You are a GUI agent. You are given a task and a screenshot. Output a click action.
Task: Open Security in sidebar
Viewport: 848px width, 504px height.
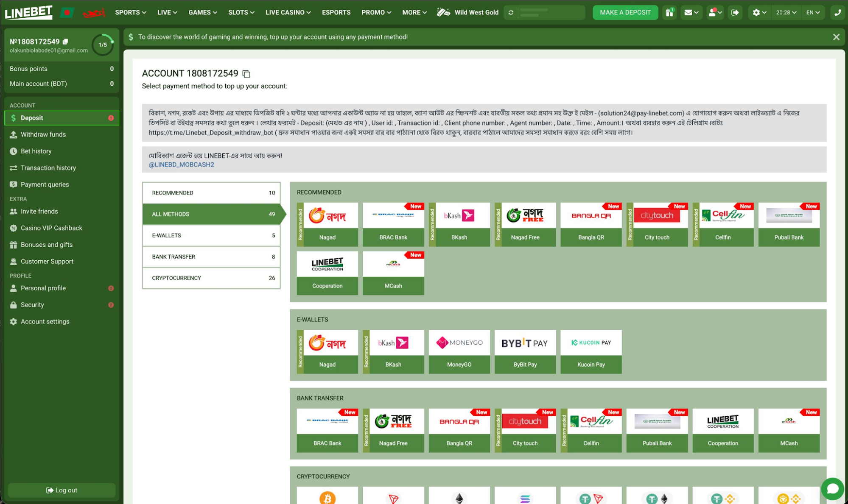pyautogui.click(x=62, y=305)
